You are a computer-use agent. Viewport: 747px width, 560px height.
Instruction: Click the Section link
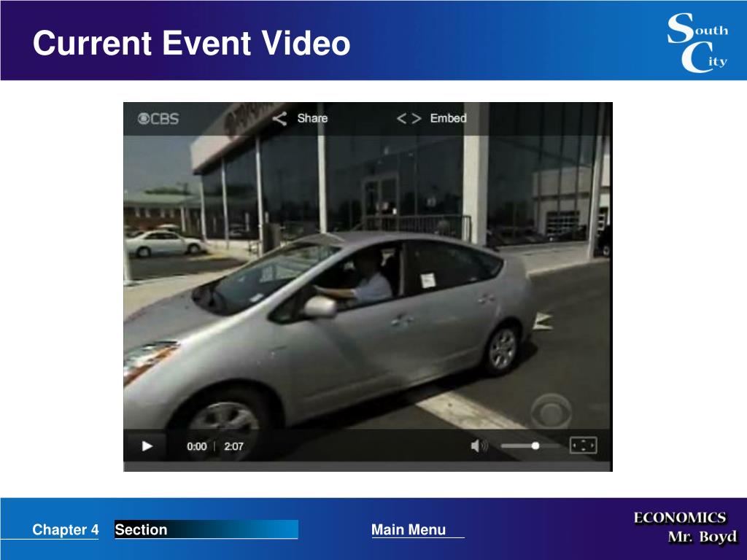pos(141,529)
